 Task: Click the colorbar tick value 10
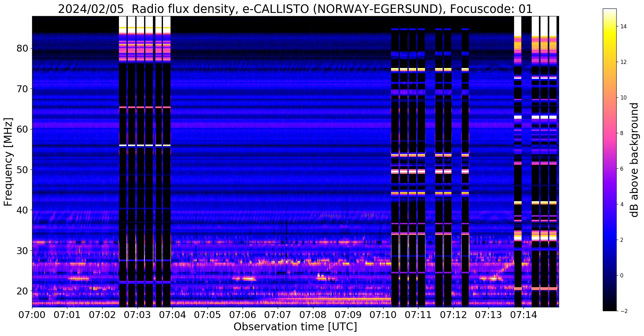point(623,98)
